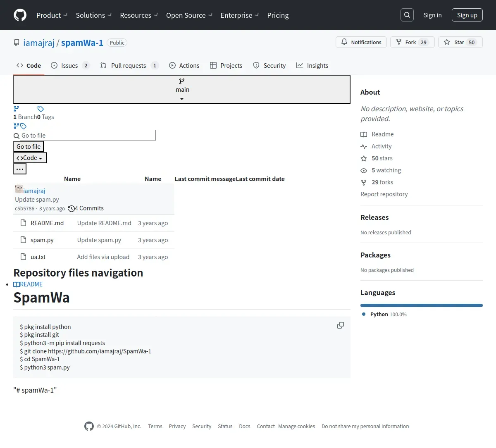Viewport: 496px width, 448px height.
Task: Open the search magnifier in header
Action: 407,15
